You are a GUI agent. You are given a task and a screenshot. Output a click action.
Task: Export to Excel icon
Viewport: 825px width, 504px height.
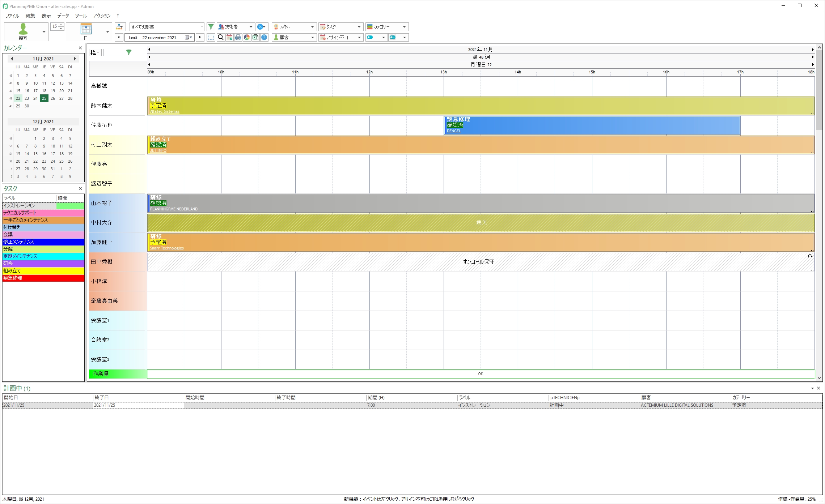coord(255,37)
